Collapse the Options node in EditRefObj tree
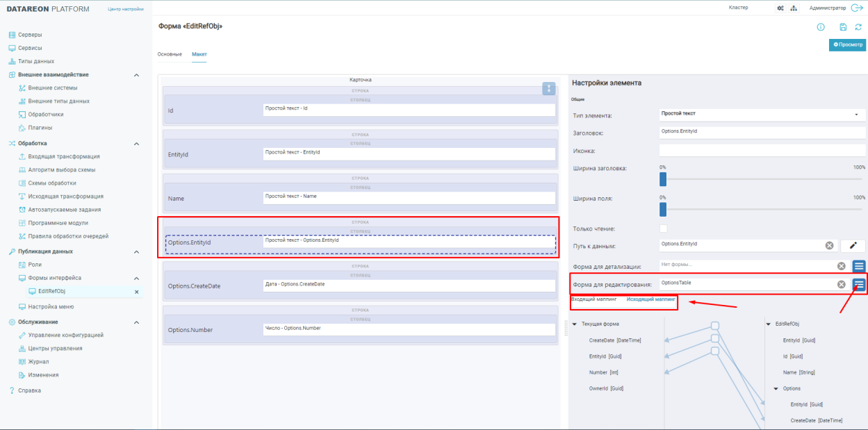Viewport: 868px width, 430px height. point(776,388)
